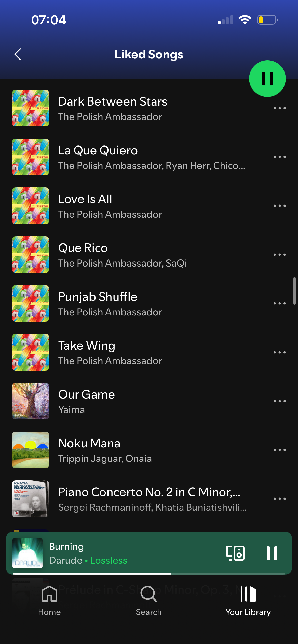Pause Burning in the mini player
This screenshot has width=298, height=644.
point(272,553)
